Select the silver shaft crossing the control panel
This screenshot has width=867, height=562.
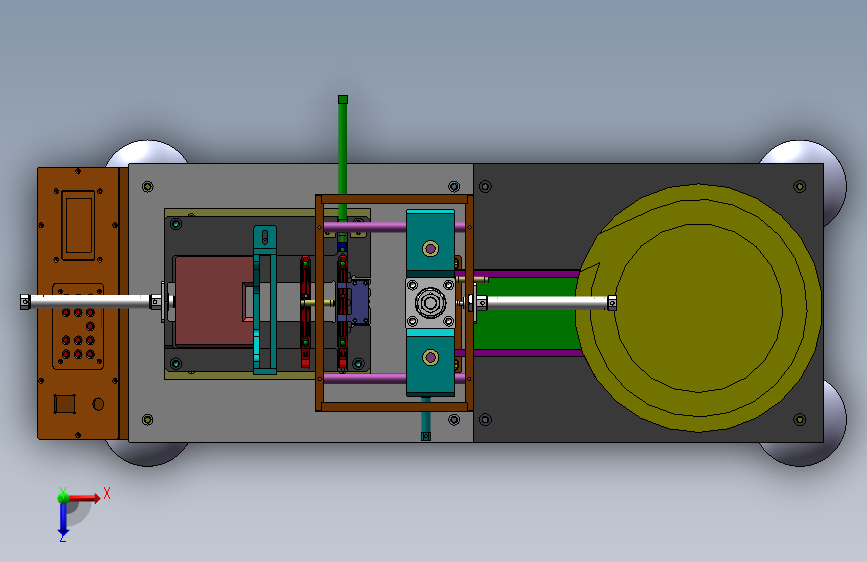[91, 302]
